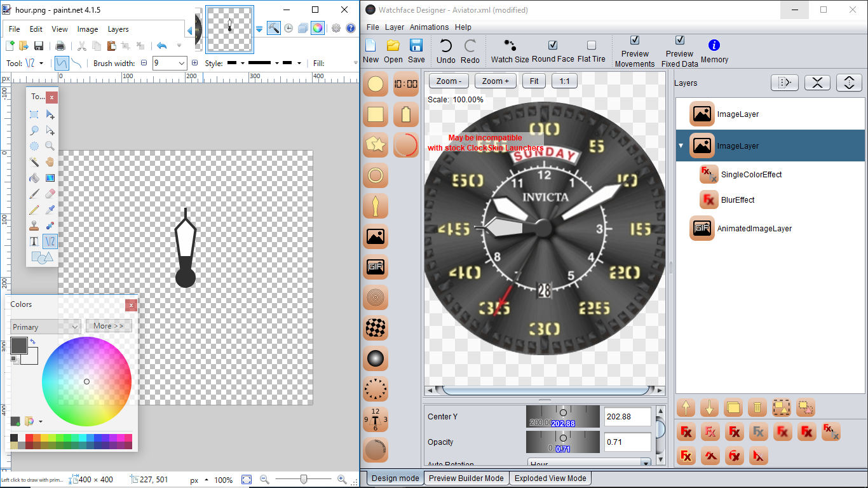The image size is (868, 488).
Task: Click the Fit button
Action: (x=534, y=81)
